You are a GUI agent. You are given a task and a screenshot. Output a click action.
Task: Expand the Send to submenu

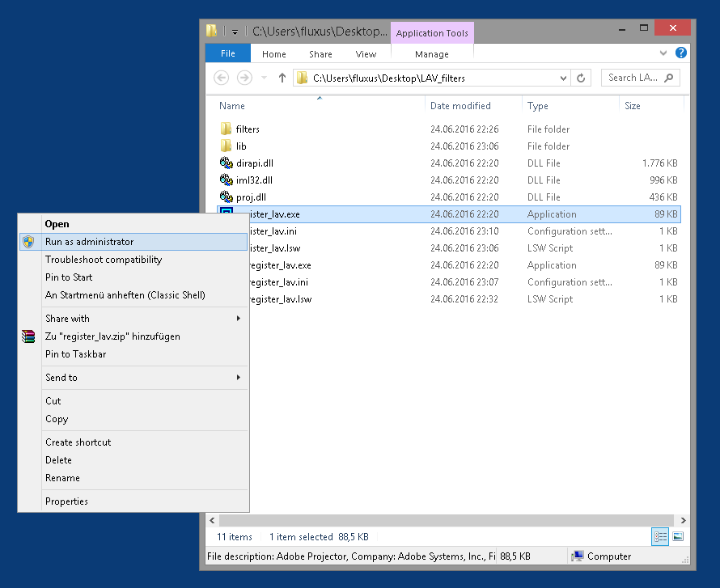(238, 378)
